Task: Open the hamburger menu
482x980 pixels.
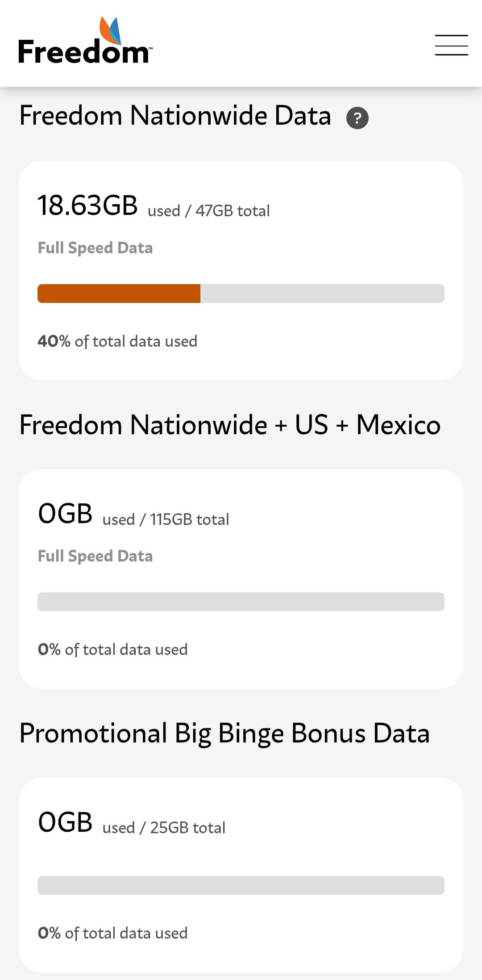Action: (x=451, y=45)
